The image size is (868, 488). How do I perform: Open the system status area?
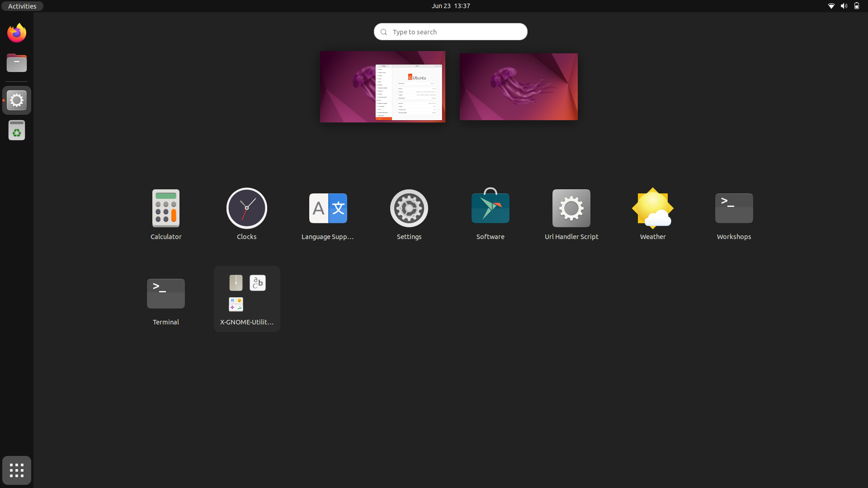844,6
